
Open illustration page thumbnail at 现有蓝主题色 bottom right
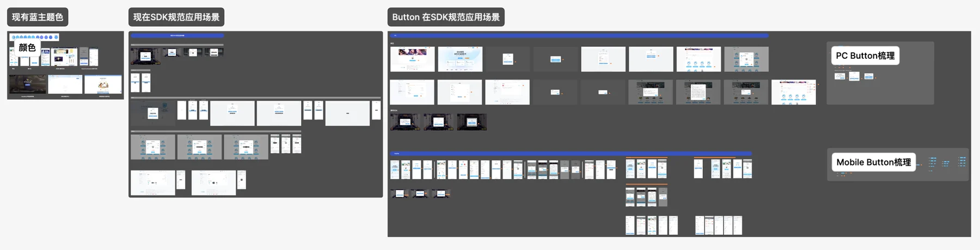click(x=103, y=85)
